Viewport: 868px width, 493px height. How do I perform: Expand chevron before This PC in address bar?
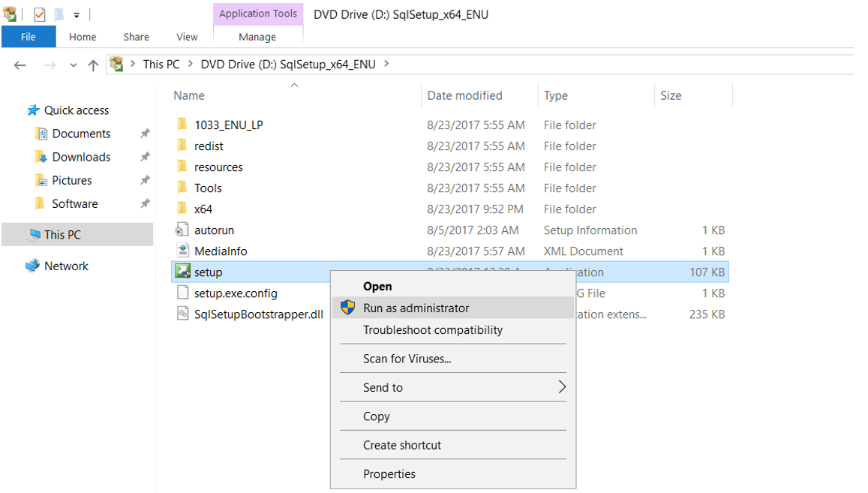pyautogui.click(x=133, y=64)
